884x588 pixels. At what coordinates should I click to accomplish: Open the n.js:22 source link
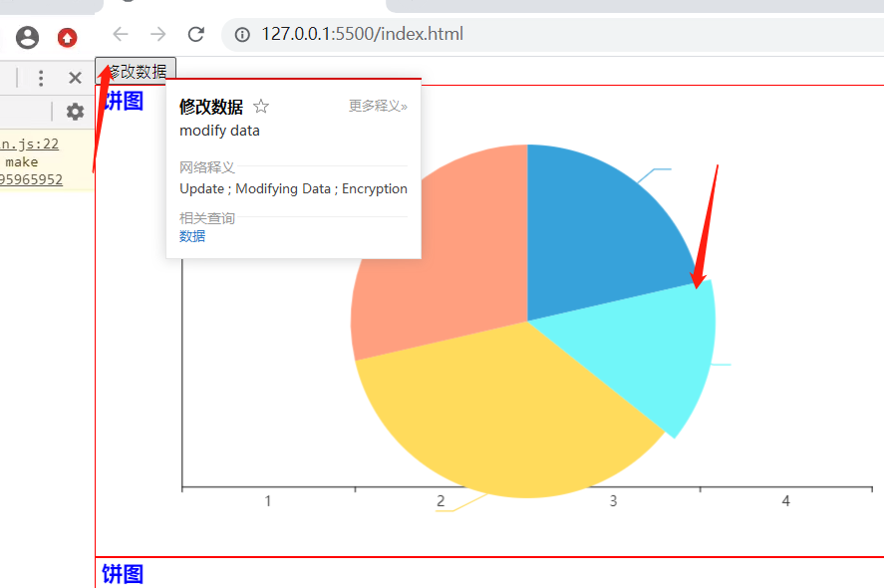(x=31, y=143)
